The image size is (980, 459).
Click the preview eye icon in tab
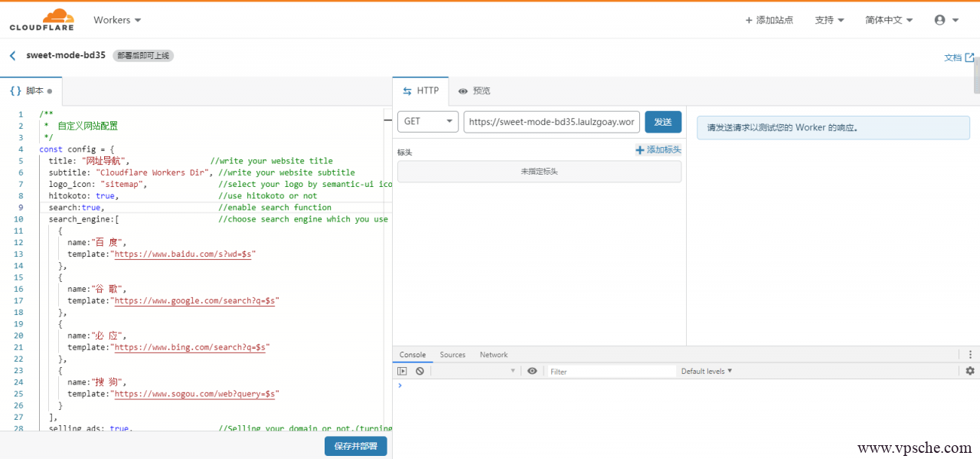point(462,90)
